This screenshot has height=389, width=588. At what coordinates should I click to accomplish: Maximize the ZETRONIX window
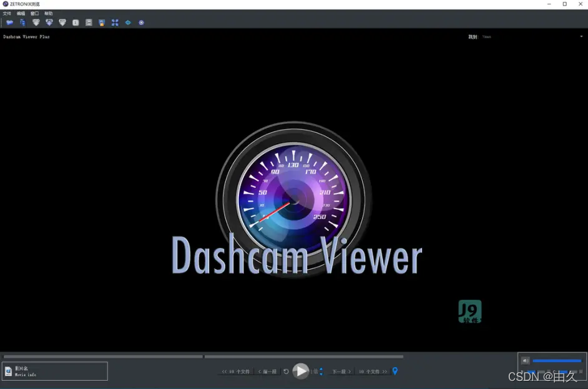565,4
